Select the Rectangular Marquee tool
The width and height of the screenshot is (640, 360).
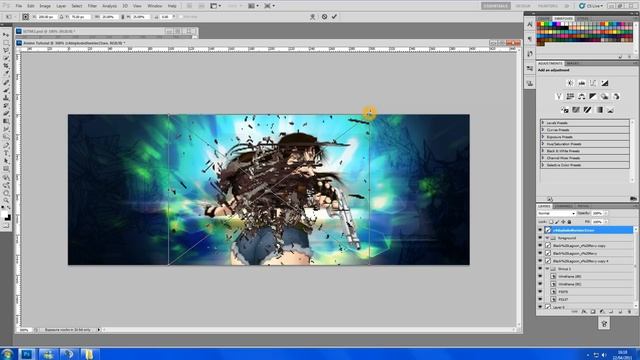click(6, 42)
